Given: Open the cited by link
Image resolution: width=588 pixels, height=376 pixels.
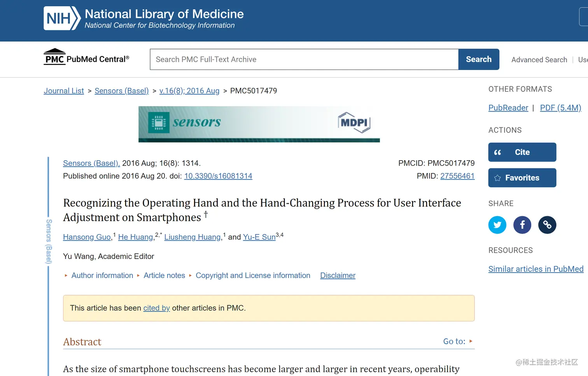Looking at the screenshot, I should point(156,308).
